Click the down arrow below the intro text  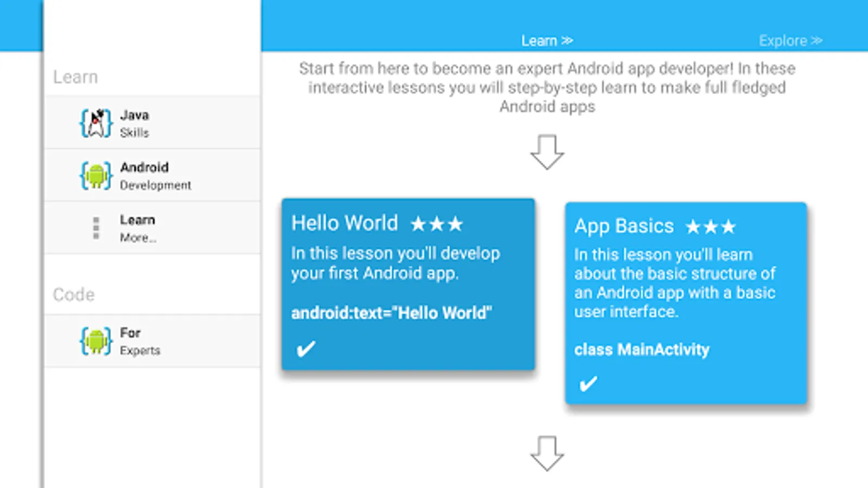tap(547, 152)
